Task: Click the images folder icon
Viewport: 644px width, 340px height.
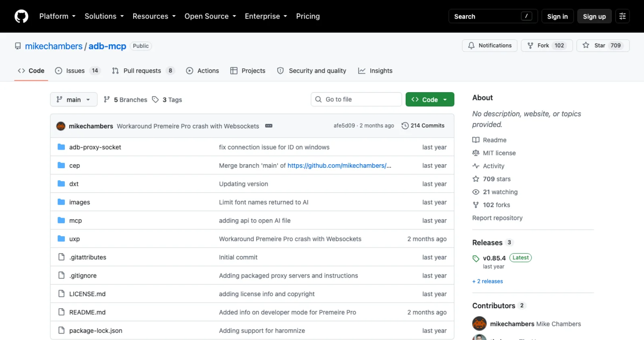Action: 61,202
